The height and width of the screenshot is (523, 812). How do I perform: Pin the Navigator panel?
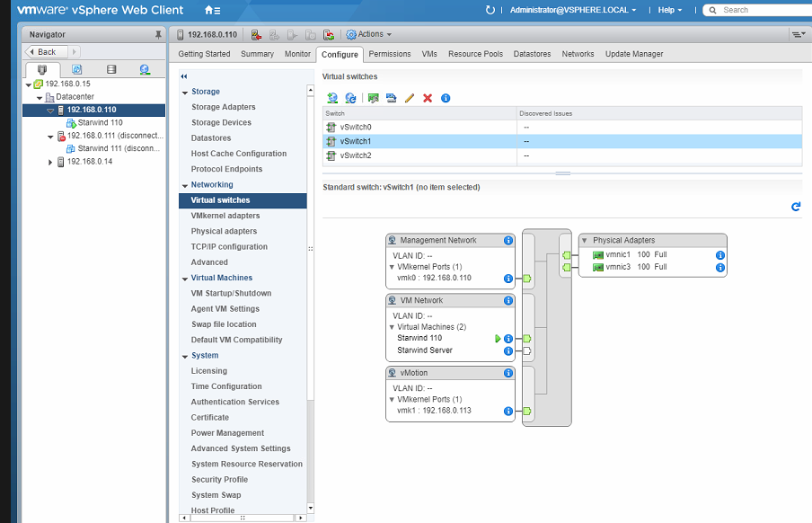158,35
